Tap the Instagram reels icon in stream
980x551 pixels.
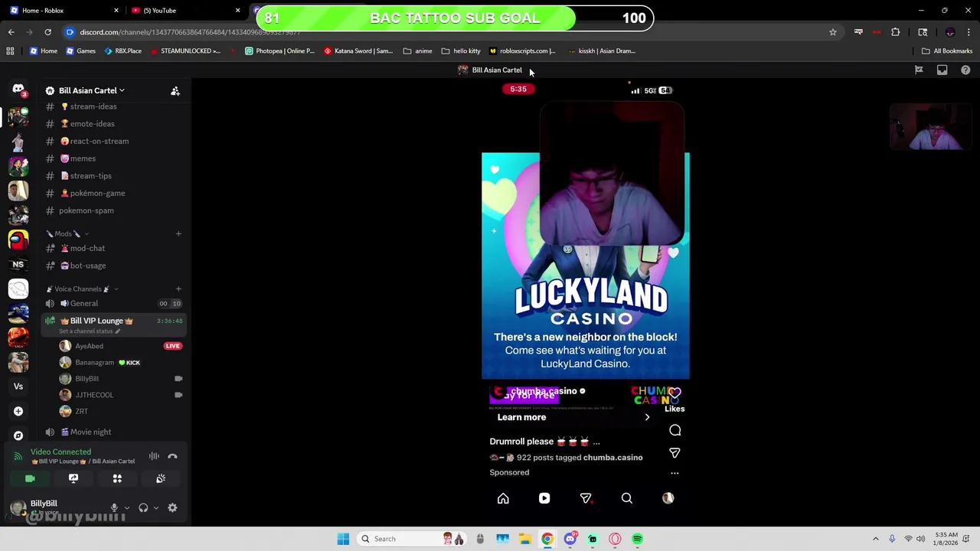click(544, 498)
